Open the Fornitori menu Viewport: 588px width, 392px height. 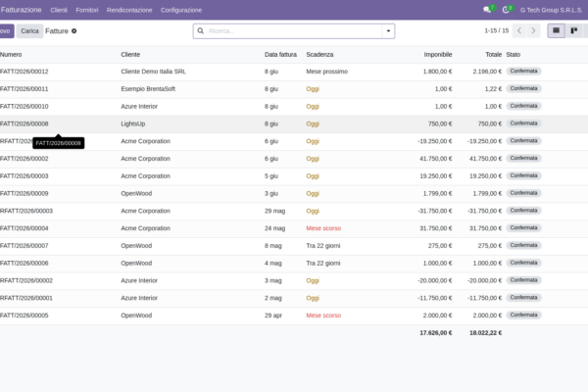tap(87, 10)
